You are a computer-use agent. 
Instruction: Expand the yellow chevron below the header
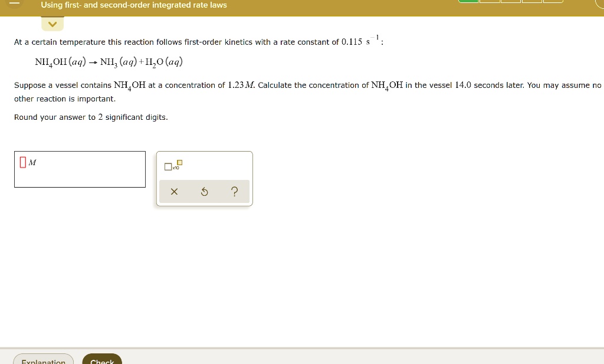coord(52,24)
